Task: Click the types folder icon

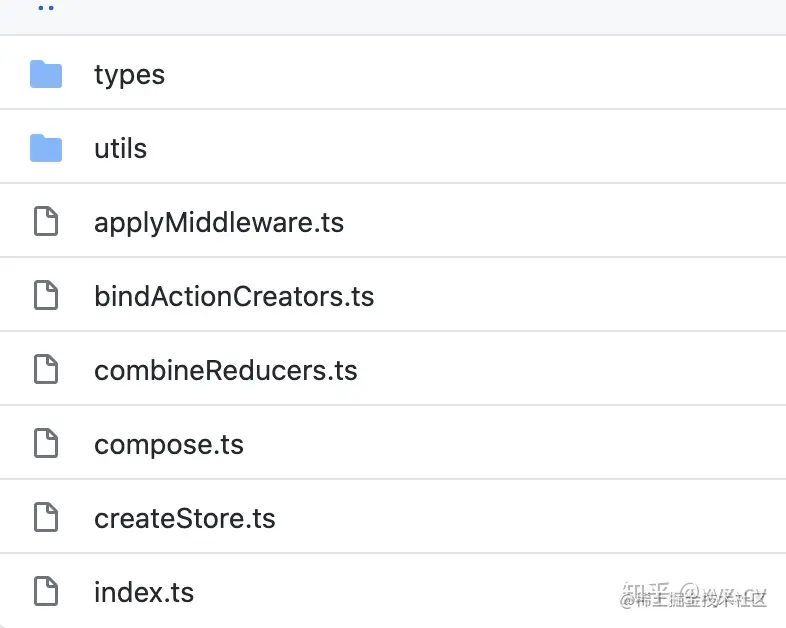Action: (x=46, y=74)
